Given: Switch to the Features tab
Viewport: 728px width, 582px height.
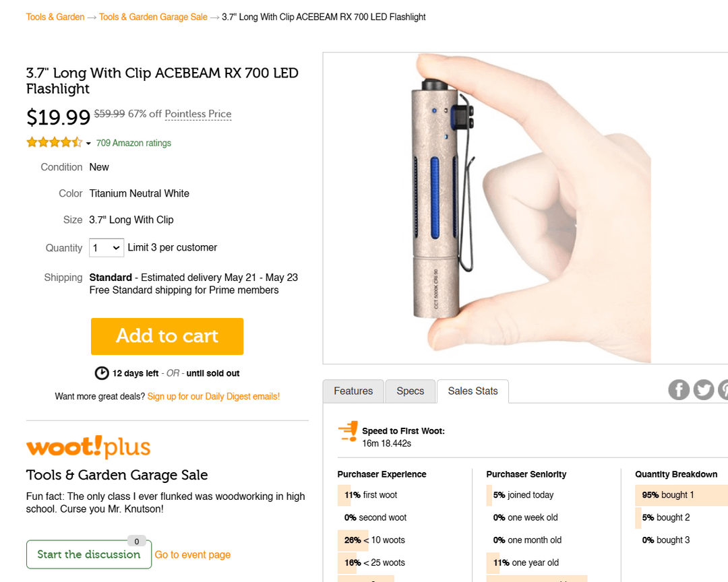Looking at the screenshot, I should pyautogui.click(x=353, y=391).
